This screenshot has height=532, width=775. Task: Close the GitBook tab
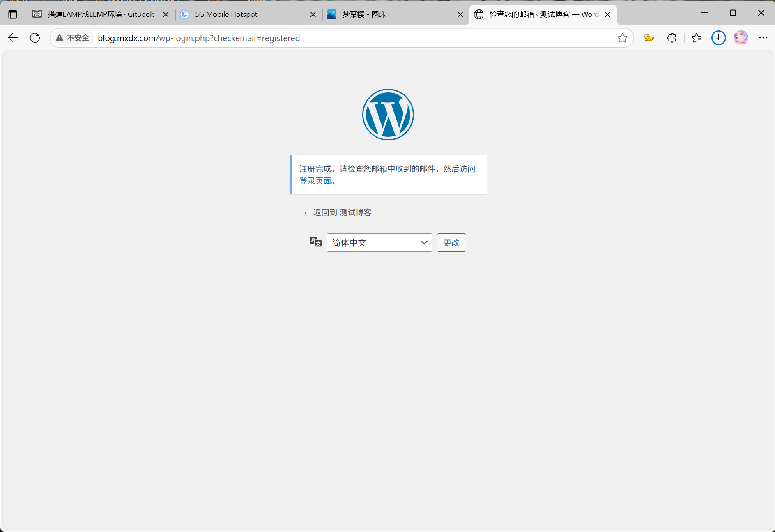click(x=166, y=14)
